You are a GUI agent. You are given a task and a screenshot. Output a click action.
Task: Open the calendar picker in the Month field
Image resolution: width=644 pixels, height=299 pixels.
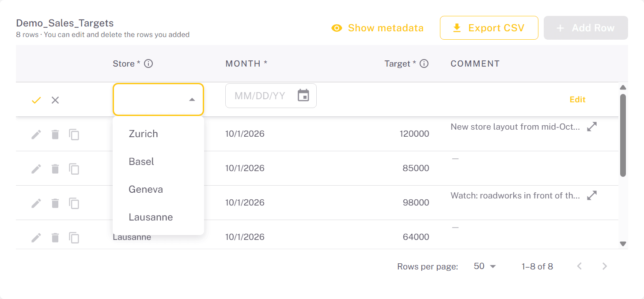tap(303, 95)
